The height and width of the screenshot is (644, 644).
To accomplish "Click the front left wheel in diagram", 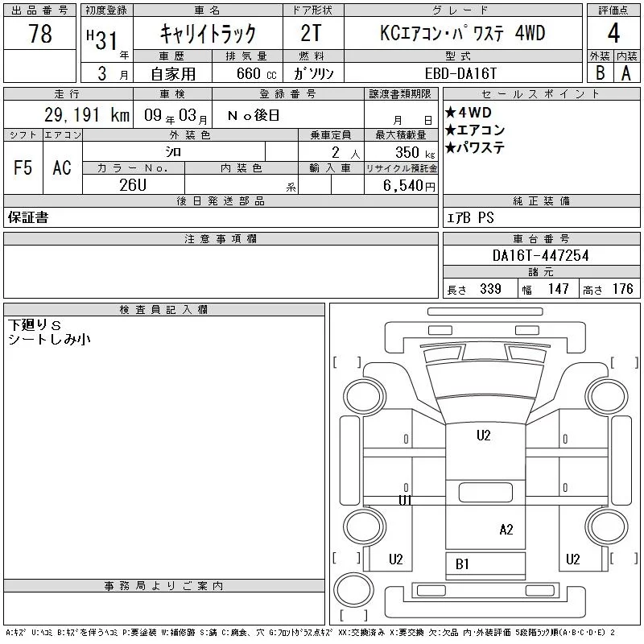I will 365,397.
